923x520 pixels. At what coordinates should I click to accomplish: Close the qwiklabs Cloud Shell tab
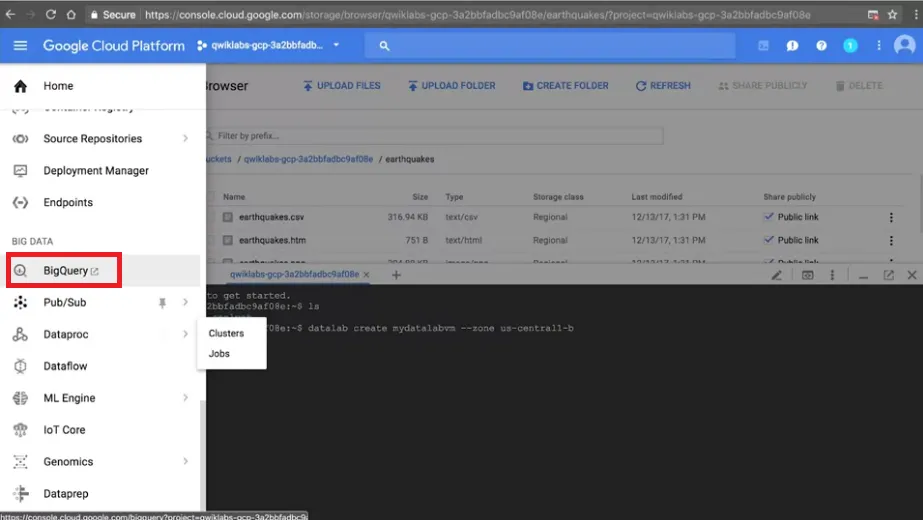click(x=366, y=274)
